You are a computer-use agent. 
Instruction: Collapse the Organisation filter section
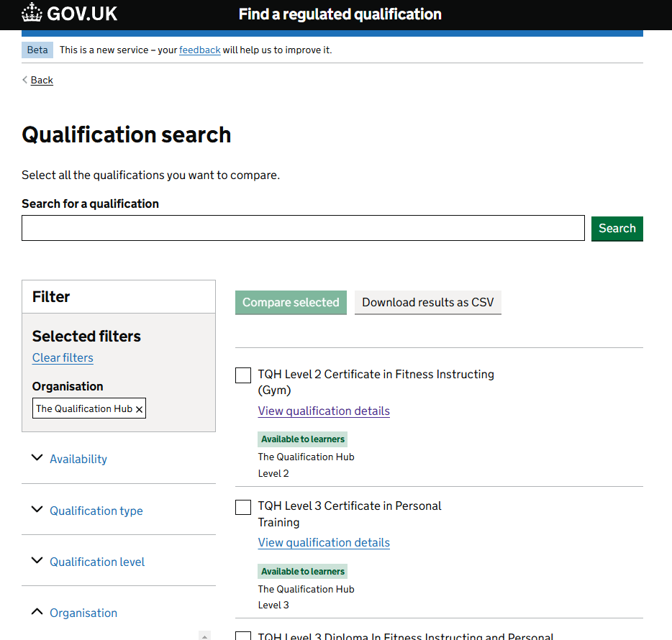pos(83,613)
